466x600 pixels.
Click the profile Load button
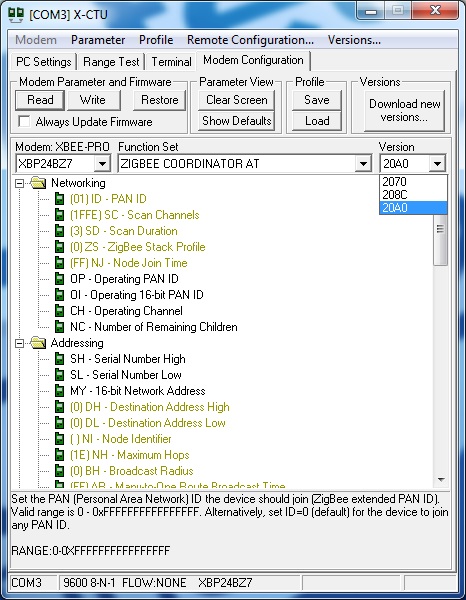317,121
